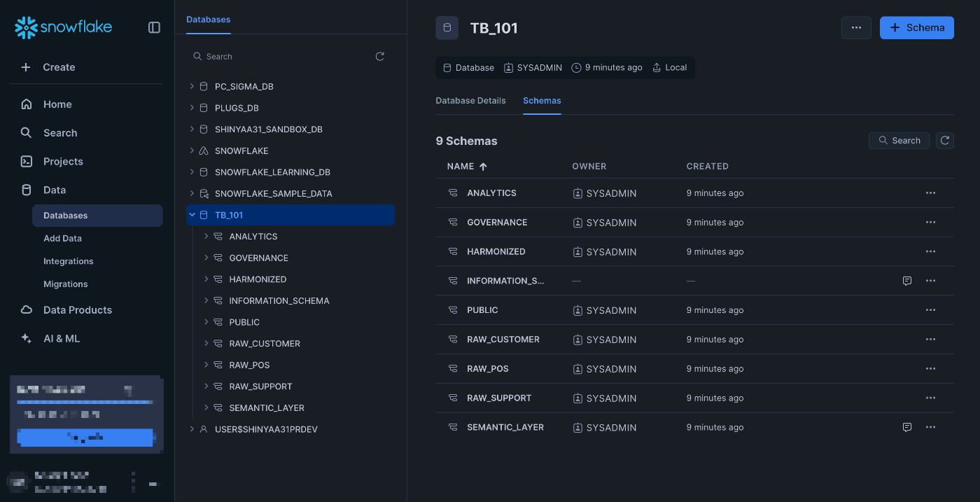Viewport: 980px width, 502px height.
Task: Expand RAW_POS schema in tree
Action: tap(206, 365)
